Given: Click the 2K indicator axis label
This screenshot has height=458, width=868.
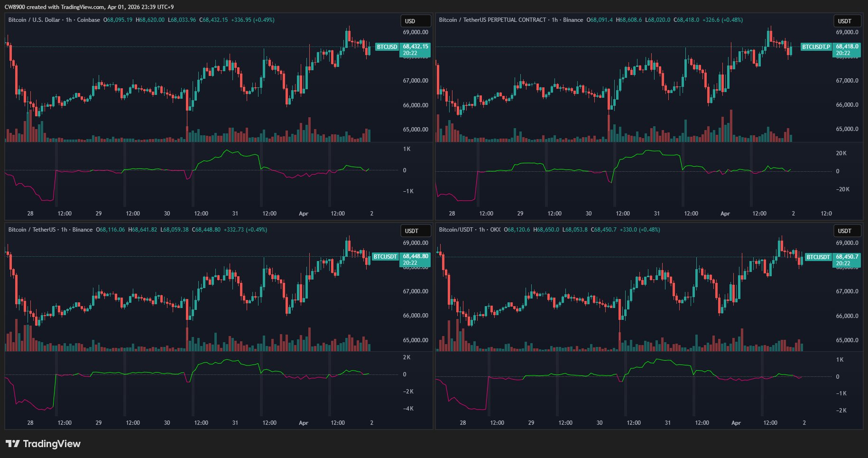Looking at the screenshot, I should coord(407,357).
